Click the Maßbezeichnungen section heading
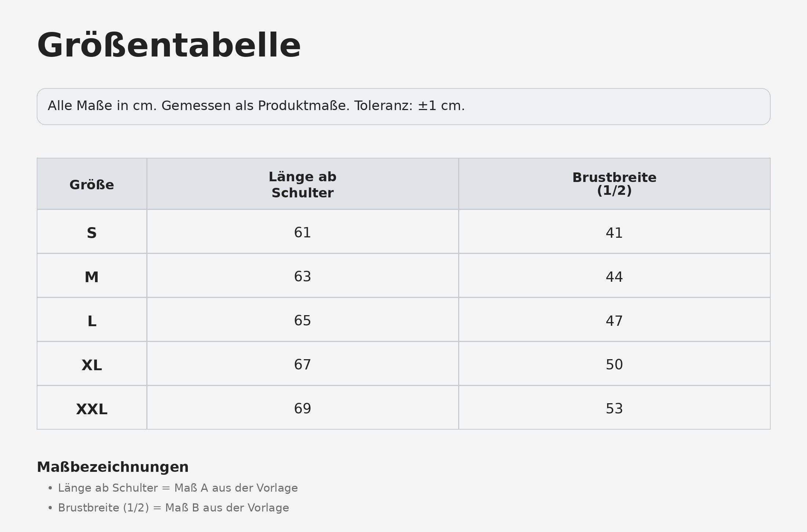Screen dimensions: 807x532 (x=113, y=467)
